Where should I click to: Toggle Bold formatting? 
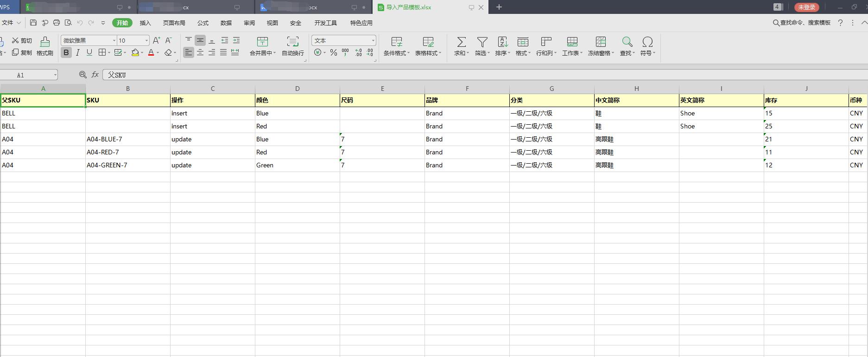point(66,53)
